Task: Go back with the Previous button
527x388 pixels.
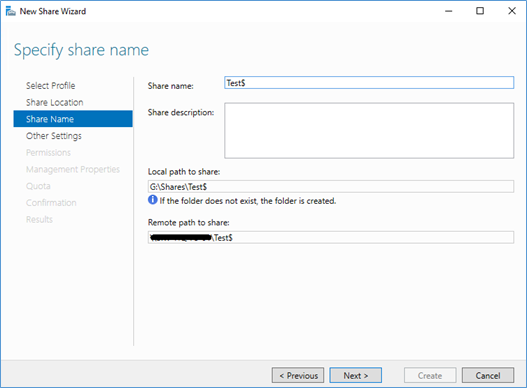Action: coord(298,375)
